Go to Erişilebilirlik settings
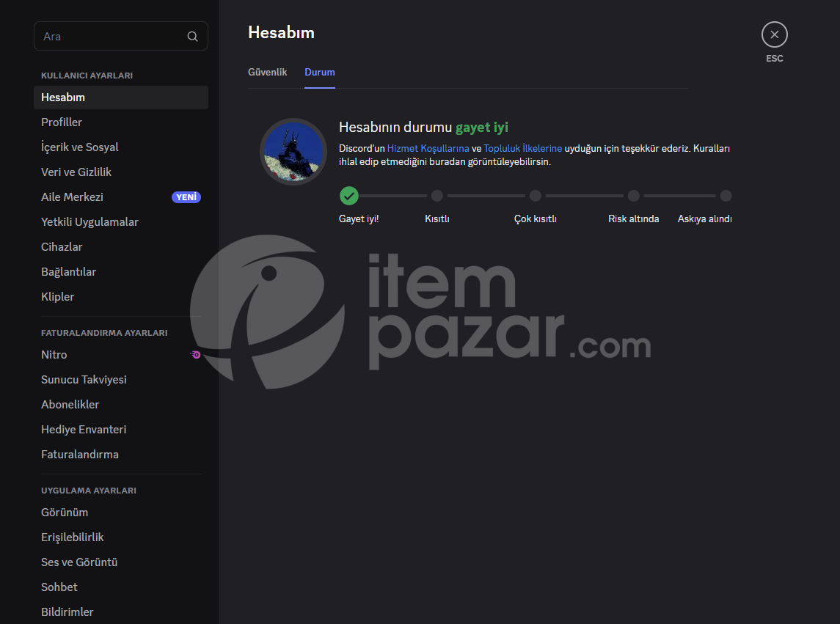 click(x=120, y=537)
